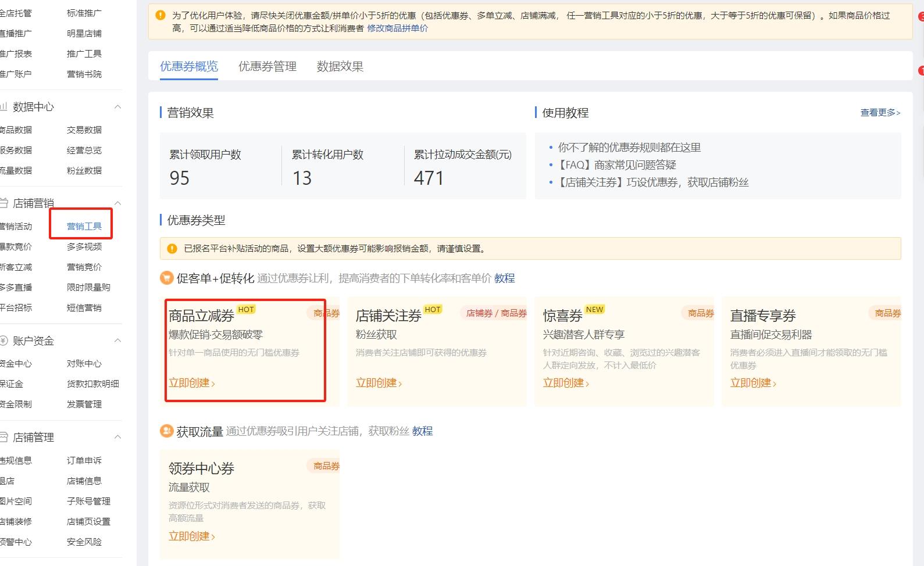Open 粉丝数据 in sidebar
Viewport: 924px width, 566px height.
84,170
